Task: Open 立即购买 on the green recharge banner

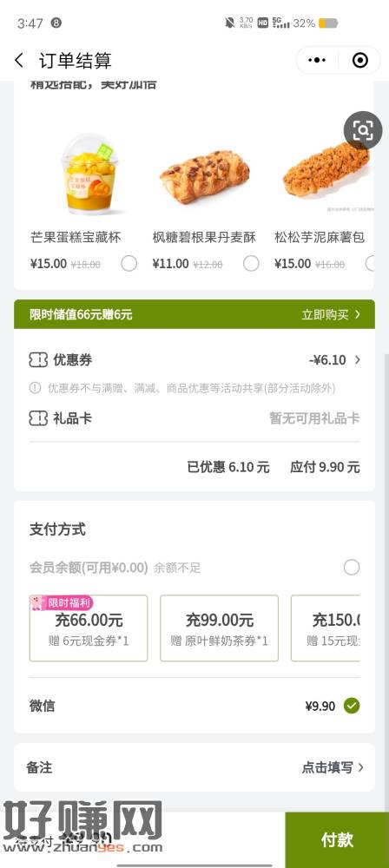Action: click(331, 315)
